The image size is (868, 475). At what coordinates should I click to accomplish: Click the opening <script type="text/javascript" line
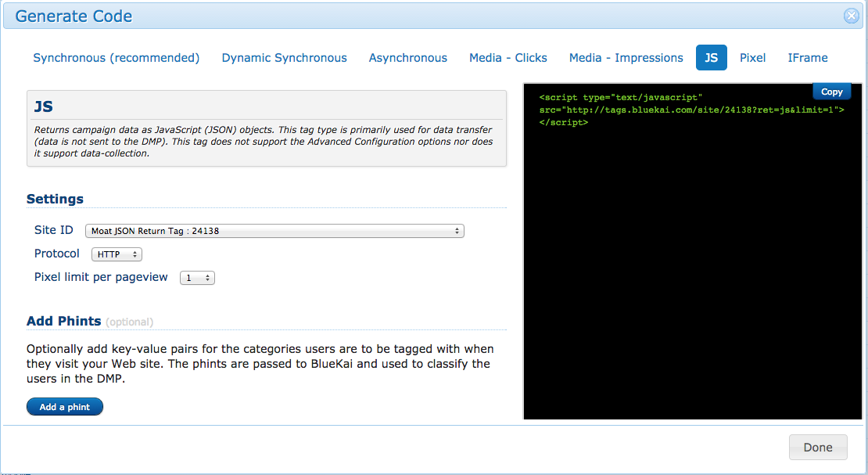point(621,98)
